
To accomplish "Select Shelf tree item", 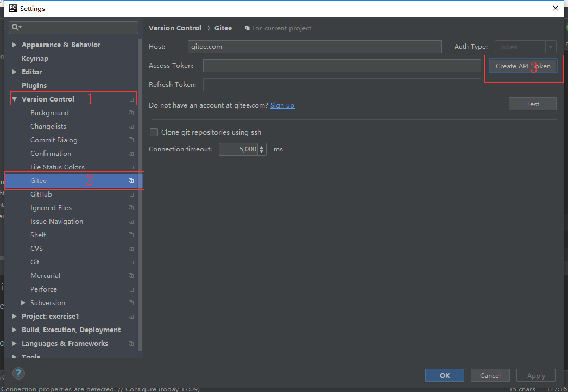I will (38, 235).
